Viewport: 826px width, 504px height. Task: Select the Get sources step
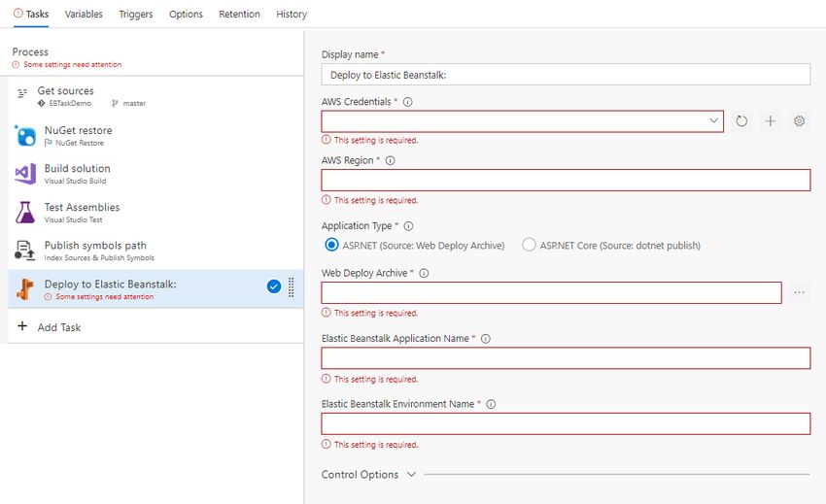tap(155, 96)
